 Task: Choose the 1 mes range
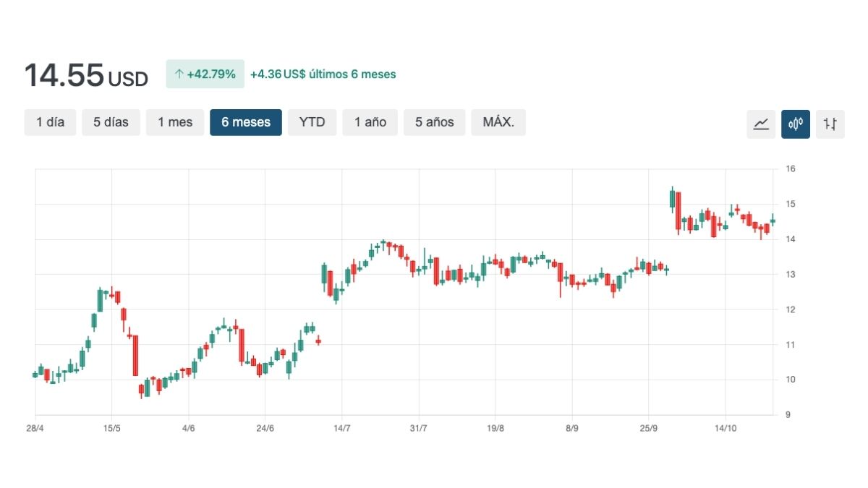pyautogui.click(x=175, y=122)
